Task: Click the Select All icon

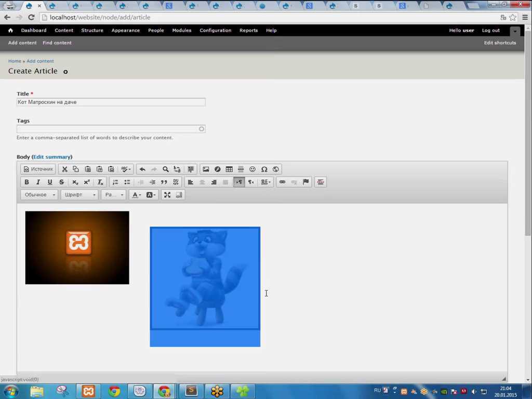Action: pyautogui.click(x=191, y=169)
